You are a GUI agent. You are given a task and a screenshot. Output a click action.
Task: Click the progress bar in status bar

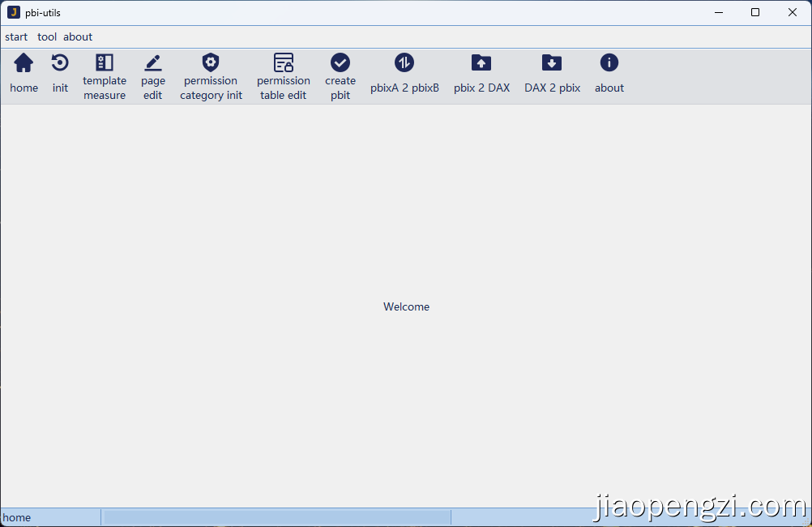[276, 517]
